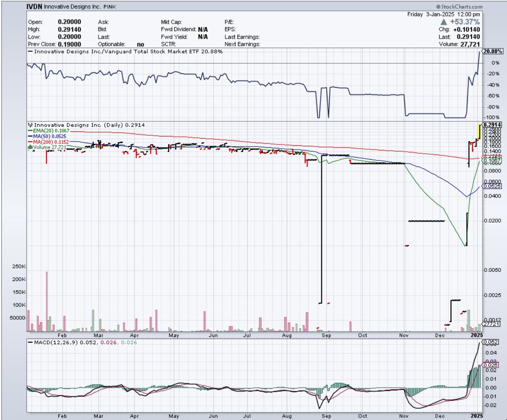Click the 150K volume axis label
The width and height of the screenshot is (507, 420).
pos(19,292)
